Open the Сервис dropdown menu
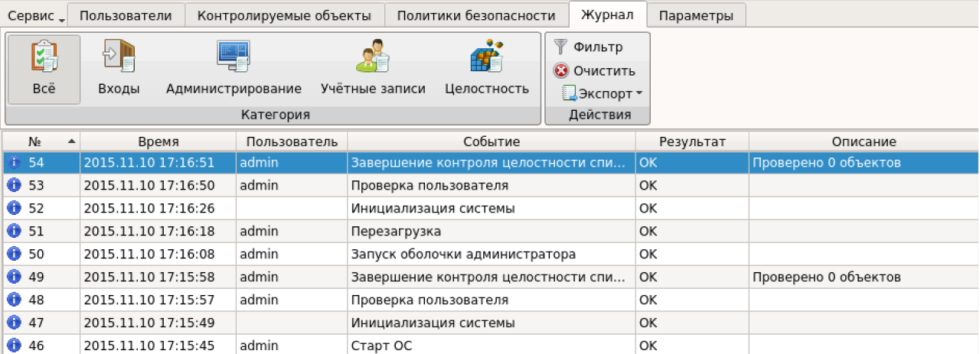This screenshot has width=980, height=354. (35, 15)
